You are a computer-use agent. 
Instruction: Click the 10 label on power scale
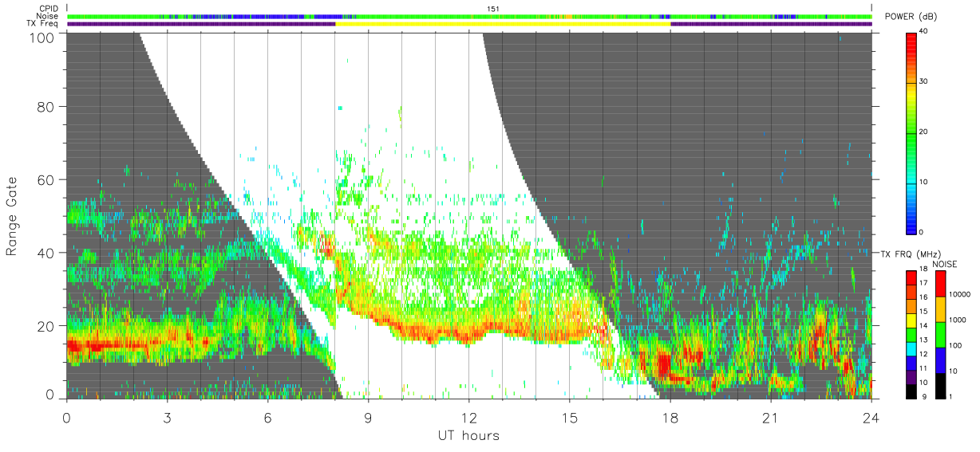tap(924, 182)
